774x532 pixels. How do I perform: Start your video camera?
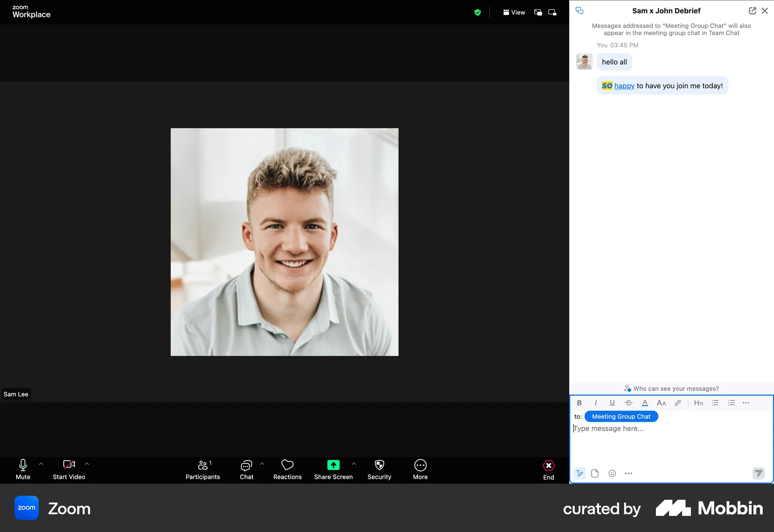coord(69,470)
